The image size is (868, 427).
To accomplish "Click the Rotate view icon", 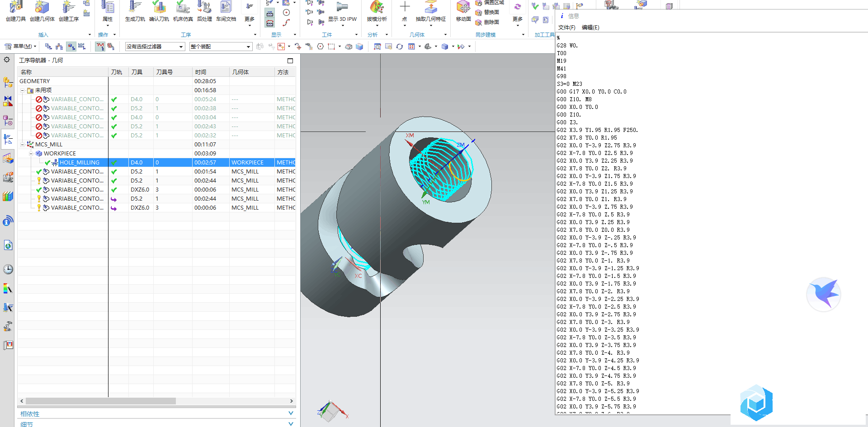I will tap(400, 47).
